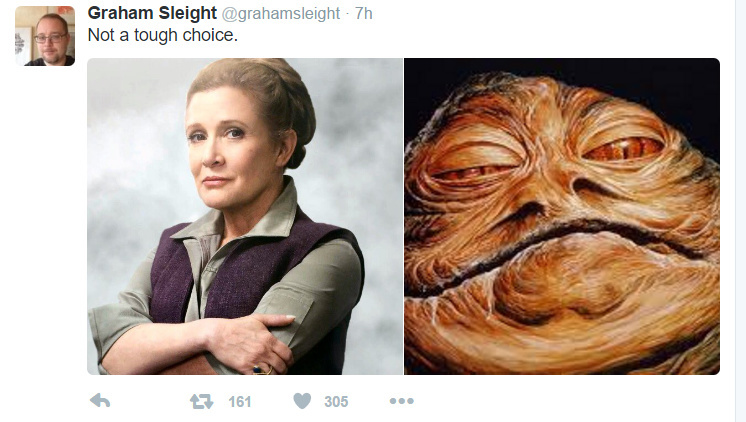Click the creature's orange eye in right photo
Viewport: 746px width, 422px height.
623,148
